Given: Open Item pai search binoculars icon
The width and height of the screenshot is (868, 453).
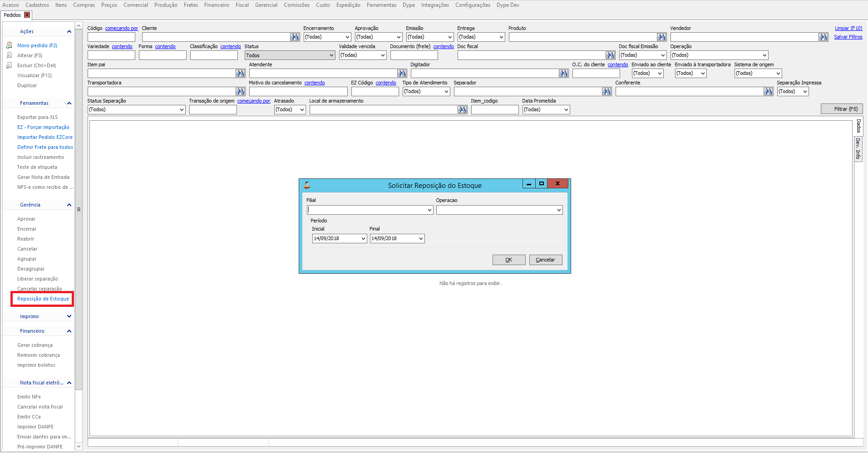Looking at the screenshot, I should click(x=240, y=74).
